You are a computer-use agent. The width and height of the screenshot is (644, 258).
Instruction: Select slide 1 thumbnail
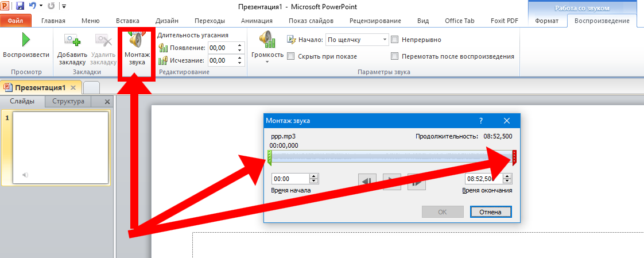coord(61,147)
